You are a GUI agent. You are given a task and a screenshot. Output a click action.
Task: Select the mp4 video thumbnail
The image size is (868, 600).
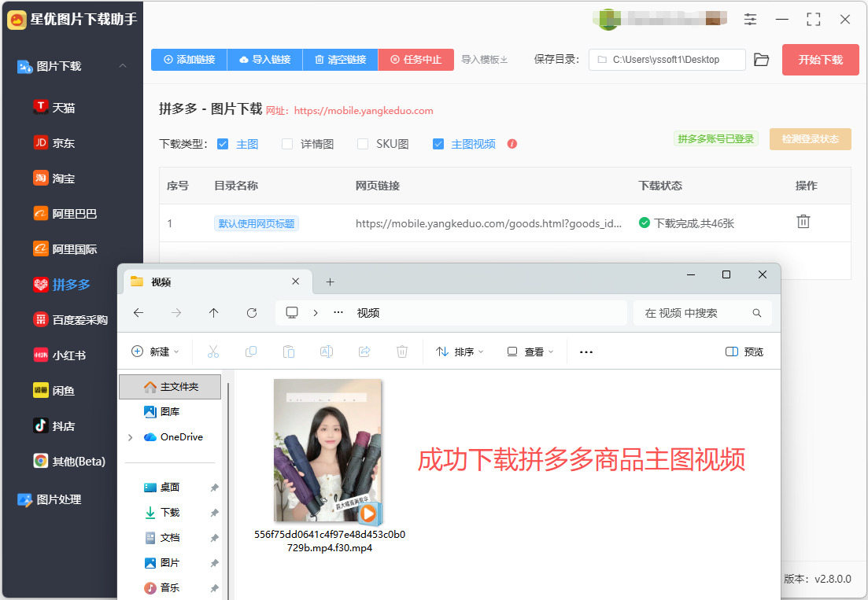coord(328,451)
